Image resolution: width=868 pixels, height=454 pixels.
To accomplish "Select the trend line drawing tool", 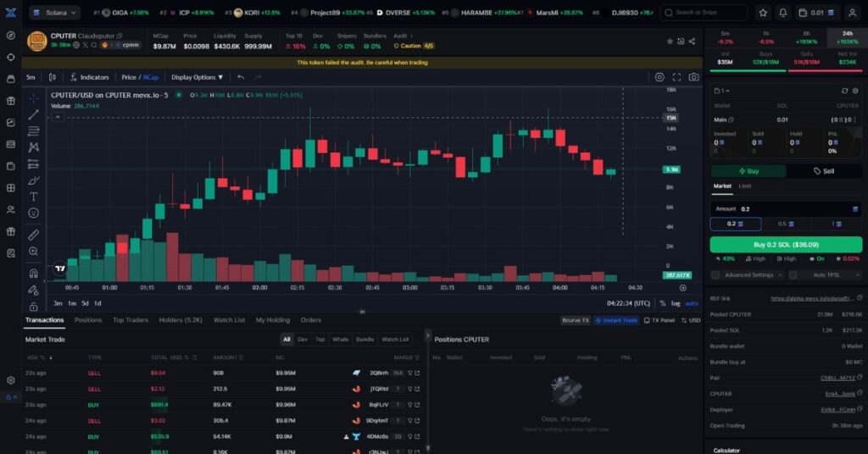I will tap(33, 114).
